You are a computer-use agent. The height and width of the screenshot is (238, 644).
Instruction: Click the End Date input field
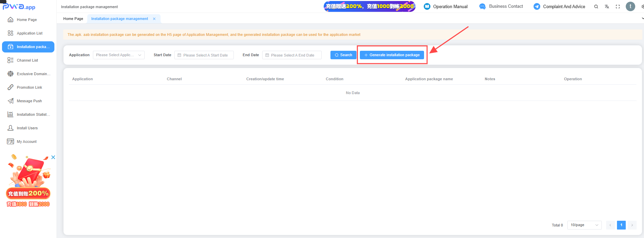pos(292,55)
